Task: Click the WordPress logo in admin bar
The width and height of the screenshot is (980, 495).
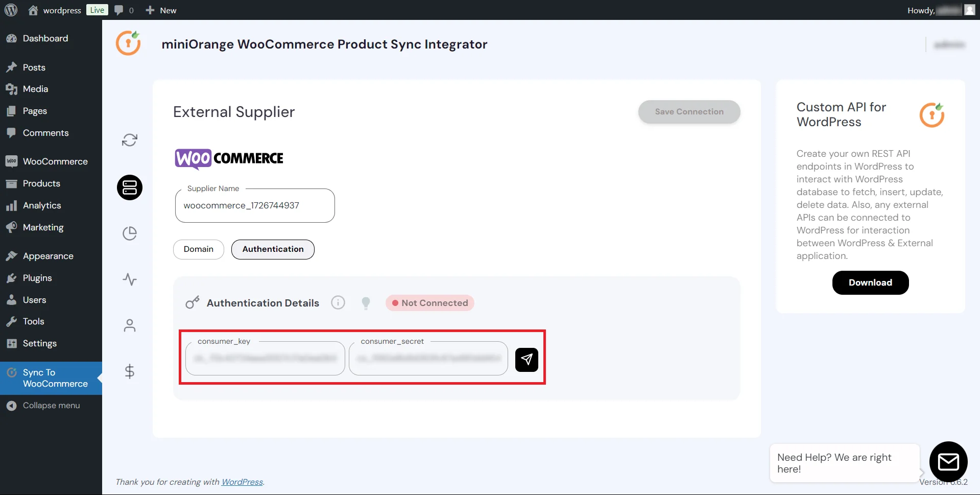Action: point(11,10)
